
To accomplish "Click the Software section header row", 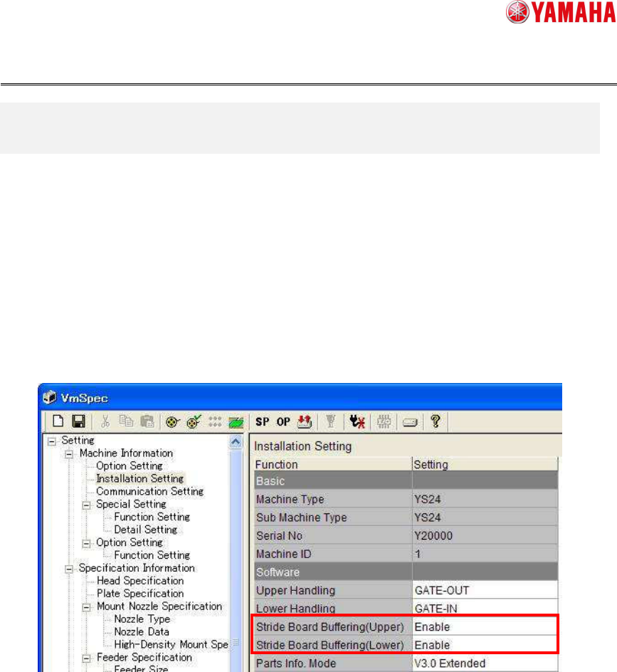I will point(406,572).
